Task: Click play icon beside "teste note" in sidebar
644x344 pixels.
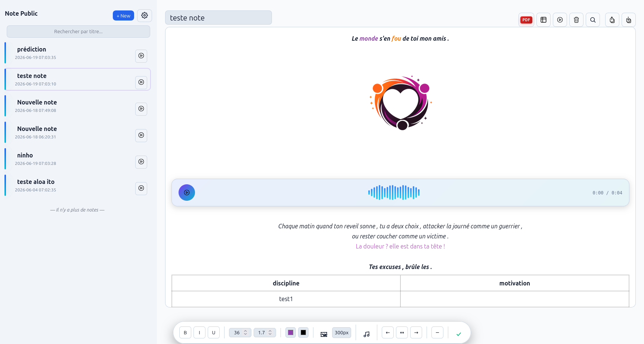Action: (141, 82)
